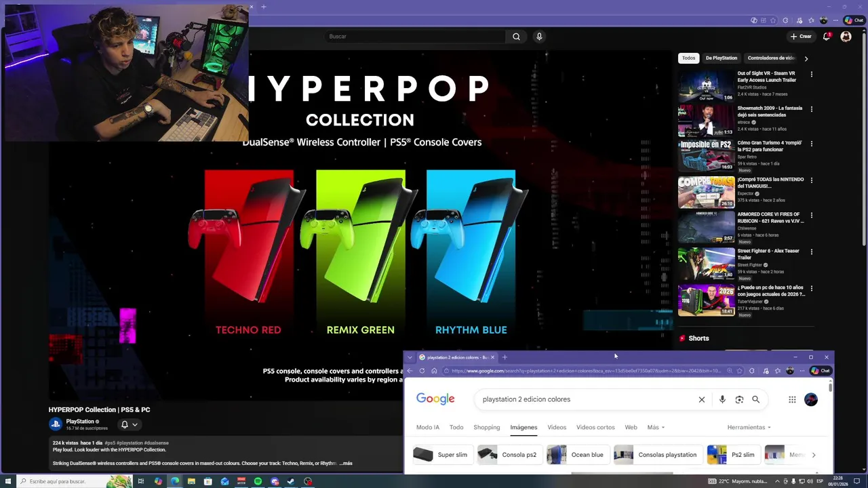Switch to Videos cortos tab
This screenshot has height=488, width=868.
coord(595,428)
